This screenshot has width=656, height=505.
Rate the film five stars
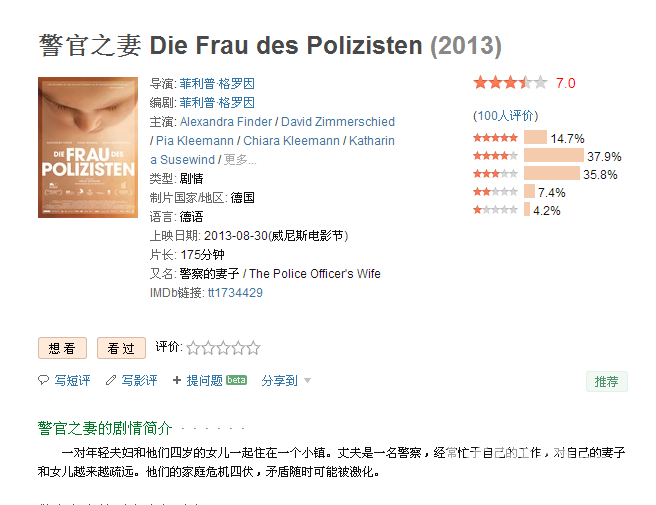(253, 348)
